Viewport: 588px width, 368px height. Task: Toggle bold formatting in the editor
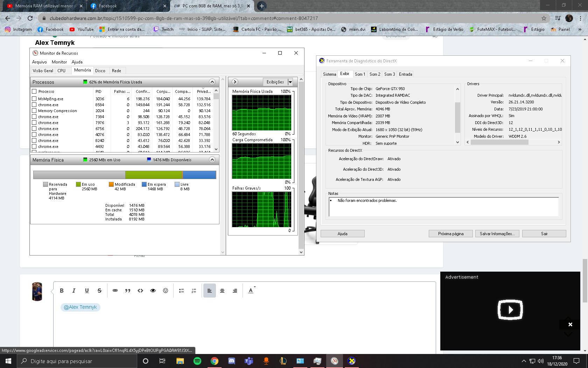(x=62, y=291)
